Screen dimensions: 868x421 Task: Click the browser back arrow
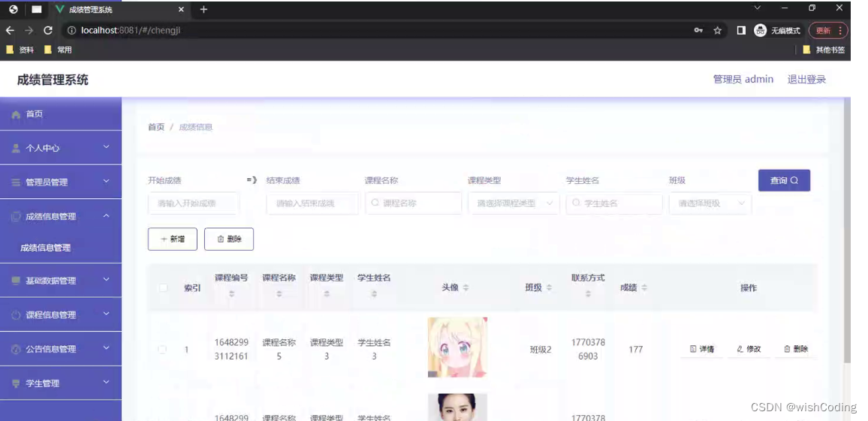pos(10,31)
